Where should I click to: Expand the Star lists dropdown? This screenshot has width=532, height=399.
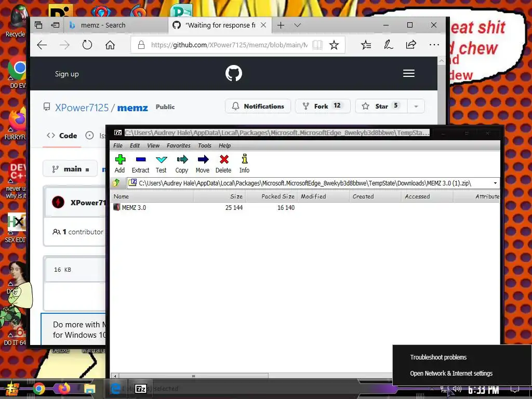click(x=416, y=106)
